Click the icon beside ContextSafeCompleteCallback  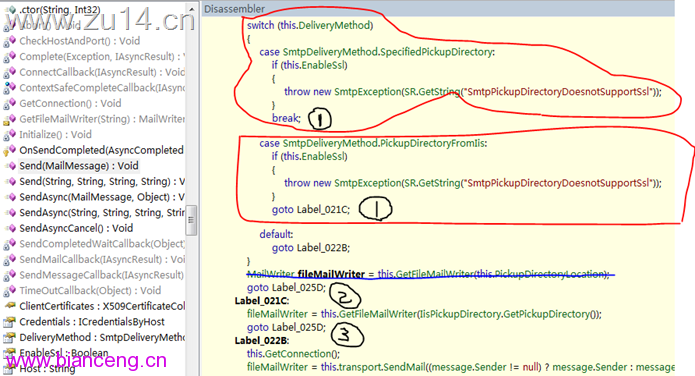pyautogui.click(x=9, y=88)
